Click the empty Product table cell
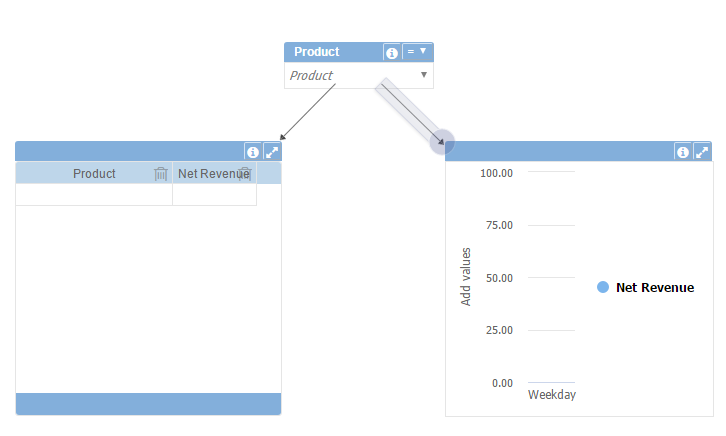726x436 pixels. tap(94, 195)
